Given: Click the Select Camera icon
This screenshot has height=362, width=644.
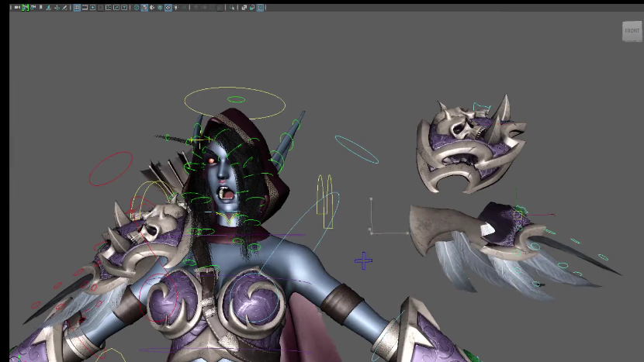Looking at the screenshot, I should 17,8.
